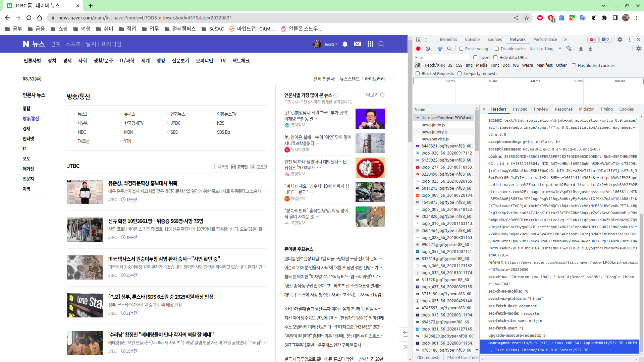This screenshot has height=362, width=644.
Task: Toggle the network filter funnel icon
Action: [x=440, y=49]
